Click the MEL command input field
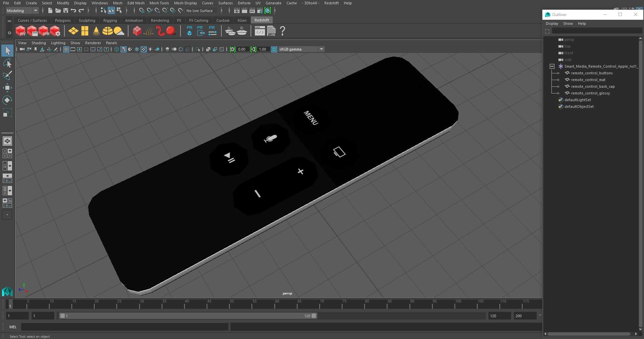The image size is (644, 339). coord(125,327)
